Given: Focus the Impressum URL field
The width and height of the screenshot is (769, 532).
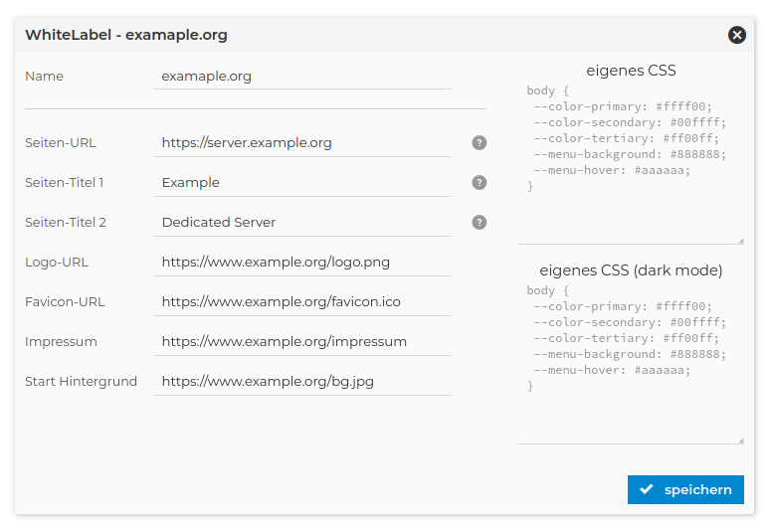Looking at the screenshot, I should pyautogui.click(x=301, y=341).
